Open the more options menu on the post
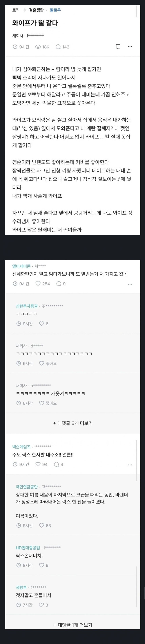 pyautogui.click(x=130, y=47)
